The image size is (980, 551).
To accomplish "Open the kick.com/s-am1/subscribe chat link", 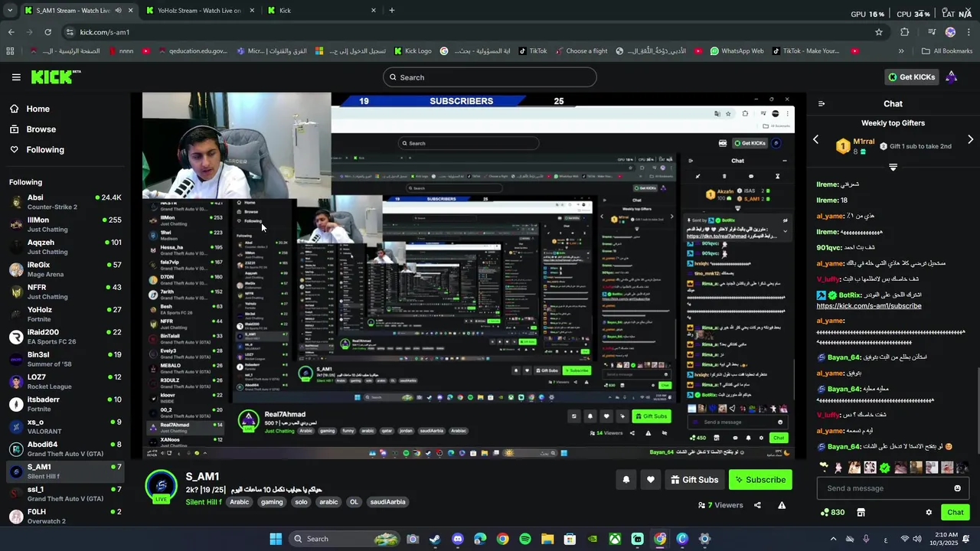I will 869,306.
